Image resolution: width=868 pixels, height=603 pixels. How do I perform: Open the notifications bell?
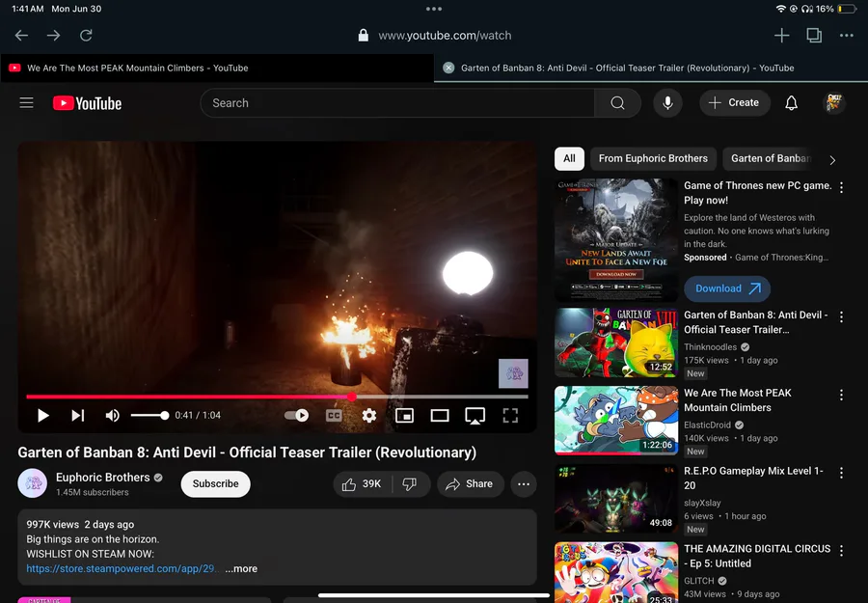[792, 103]
